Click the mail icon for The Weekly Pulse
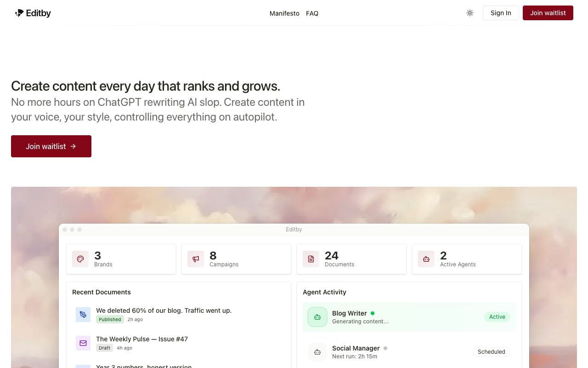The width and height of the screenshot is (588, 368). click(83, 343)
